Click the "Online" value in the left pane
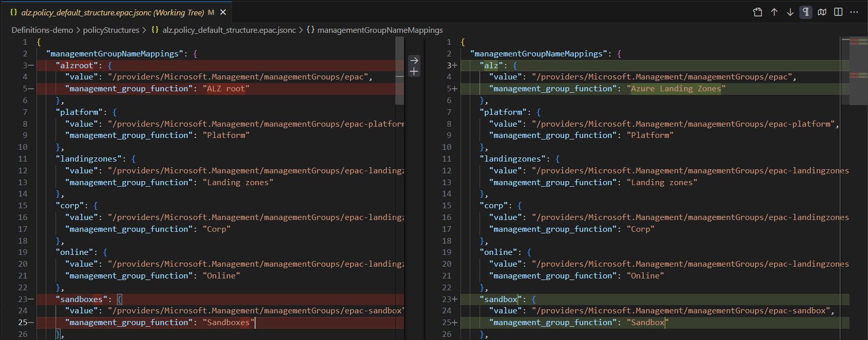This screenshot has width=868, height=340. click(221, 275)
